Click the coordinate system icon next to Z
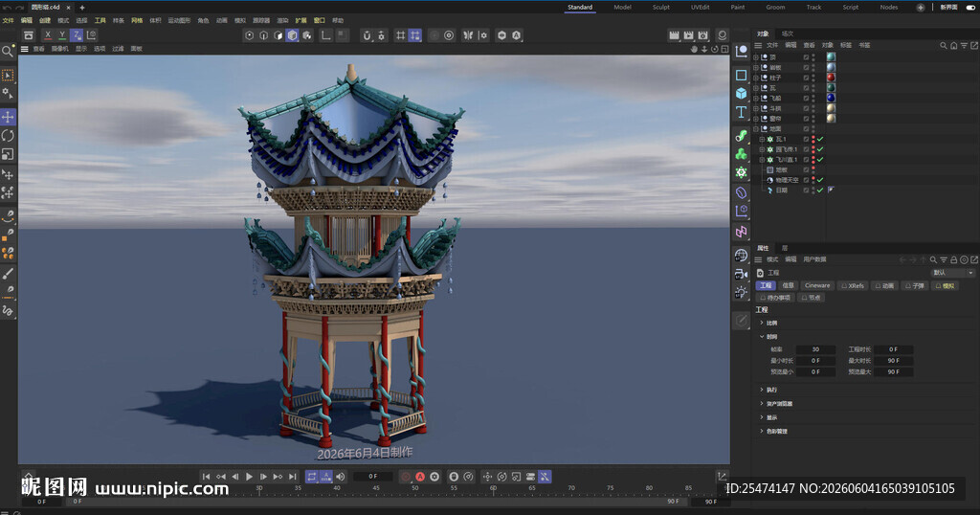This screenshot has height=515, width=980. (x=91, y=35)
